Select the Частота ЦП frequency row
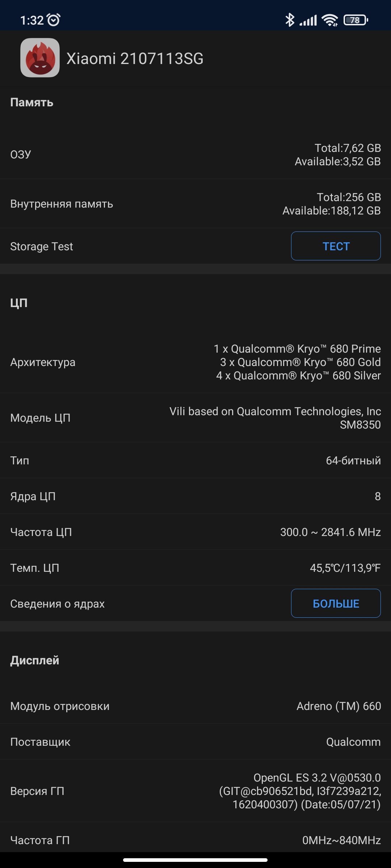 pyautogui.click(x=195, y=532)
